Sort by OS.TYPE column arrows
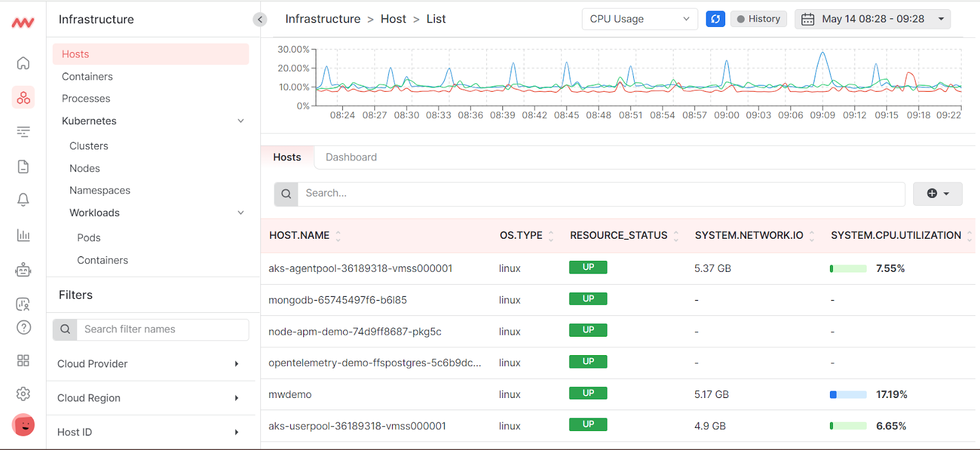This screenshot has height=450, width=980. pos(551,236)
